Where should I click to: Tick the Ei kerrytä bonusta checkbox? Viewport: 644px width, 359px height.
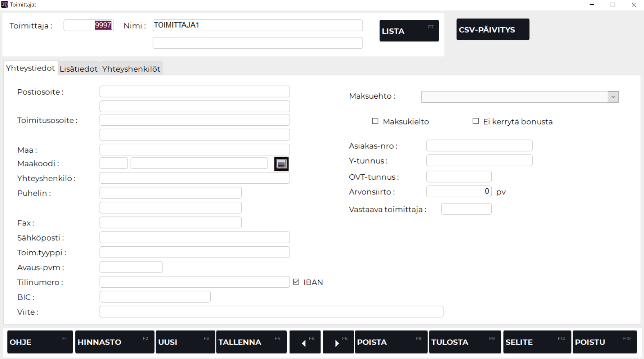(x=476, y=121)
